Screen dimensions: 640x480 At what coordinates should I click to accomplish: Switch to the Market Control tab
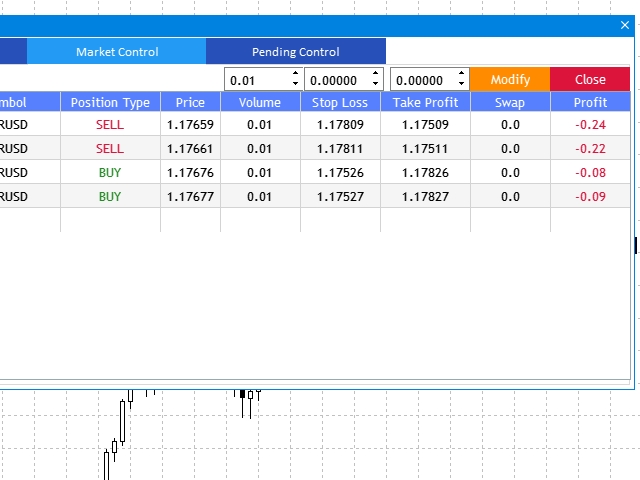pyautogui.click(x=117, y=51)
